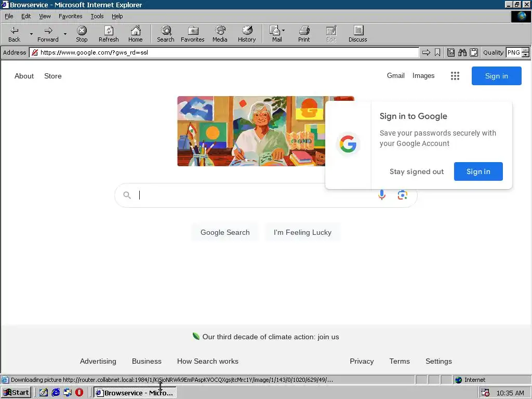This screenshot has height=399, width=532.
Task: Open the Google apps grid icon
Action: coord(455,76)
